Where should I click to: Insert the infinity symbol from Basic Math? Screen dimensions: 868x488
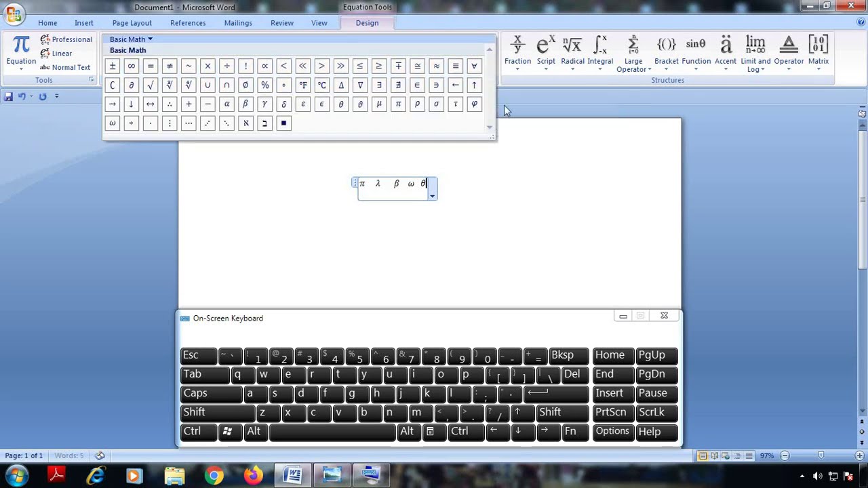132,66
